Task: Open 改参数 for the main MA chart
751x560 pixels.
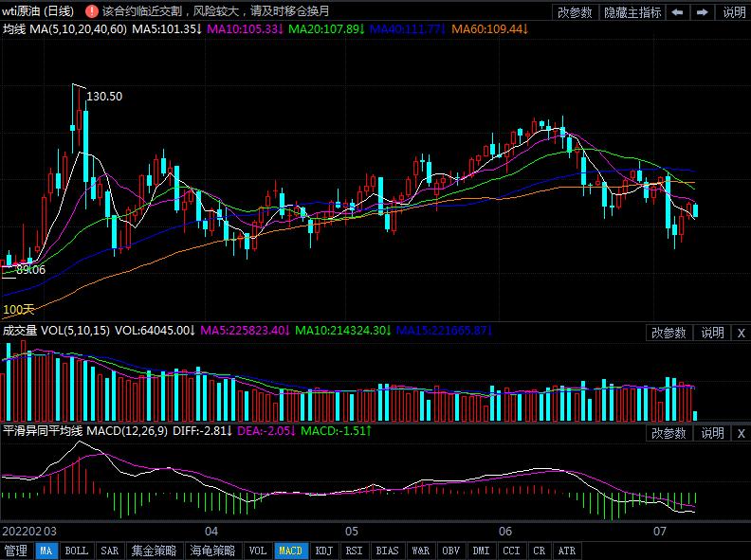Action: point(575,12)
